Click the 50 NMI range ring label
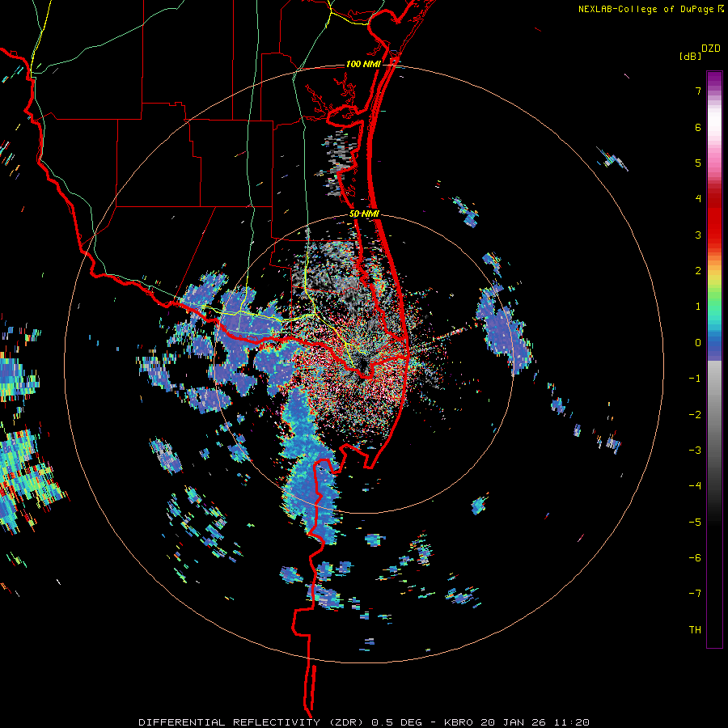728x728 pixels. coord(364,214)
